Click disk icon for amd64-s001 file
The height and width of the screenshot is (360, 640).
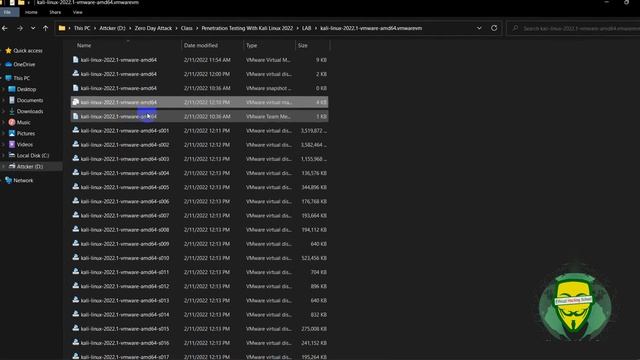(76, 130)
